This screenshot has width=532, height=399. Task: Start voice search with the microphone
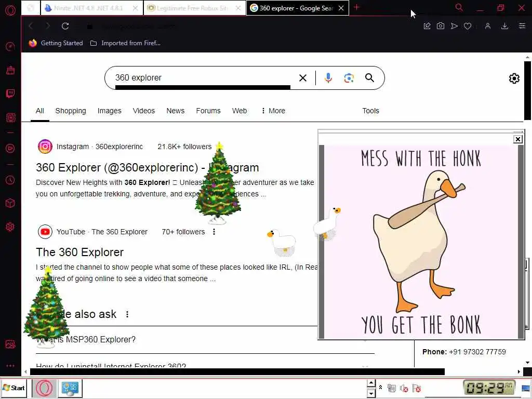(x=328, y=78)
